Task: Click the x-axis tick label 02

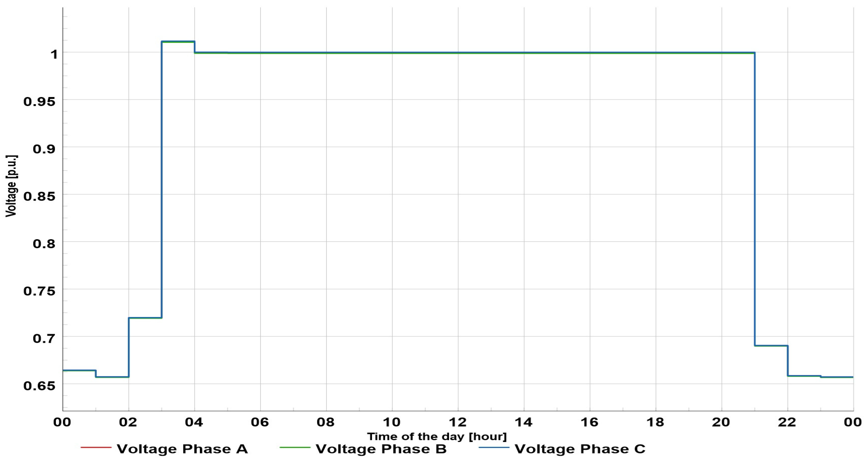Action: 128,422
